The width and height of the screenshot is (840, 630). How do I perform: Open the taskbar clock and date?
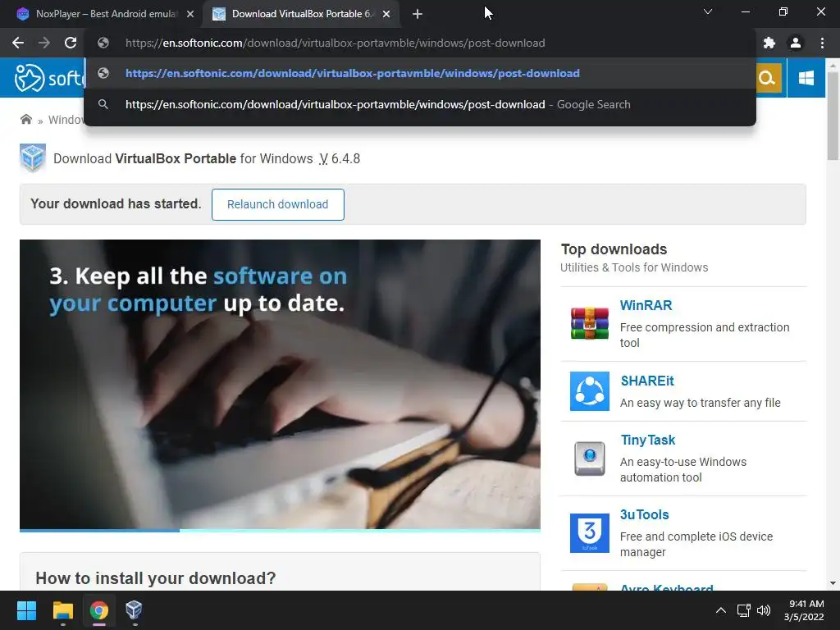pyautogui.click(x=804, y=610)
